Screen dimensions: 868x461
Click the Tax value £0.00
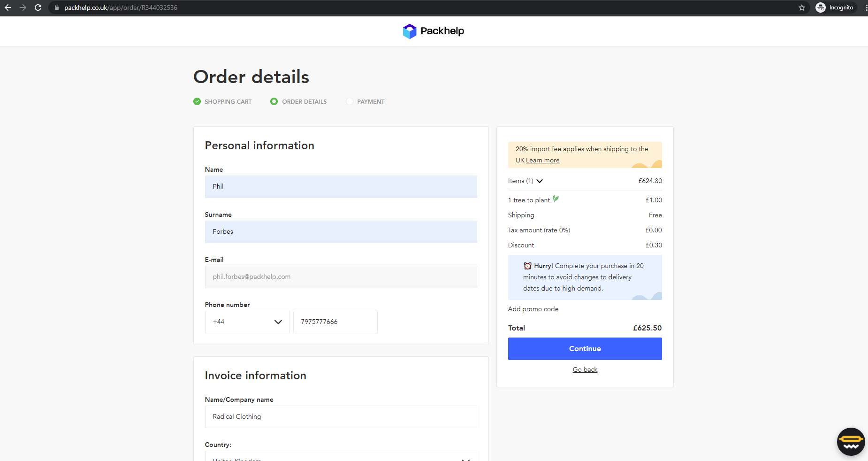(654, 230)
